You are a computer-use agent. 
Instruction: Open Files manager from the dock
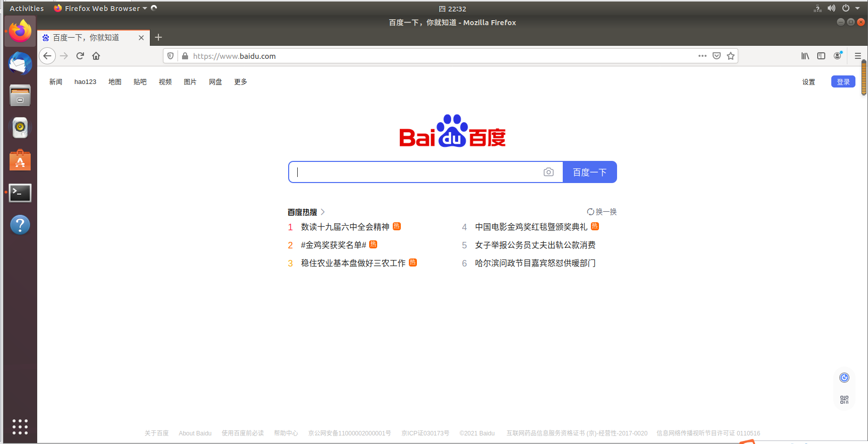tap(20, 96)
